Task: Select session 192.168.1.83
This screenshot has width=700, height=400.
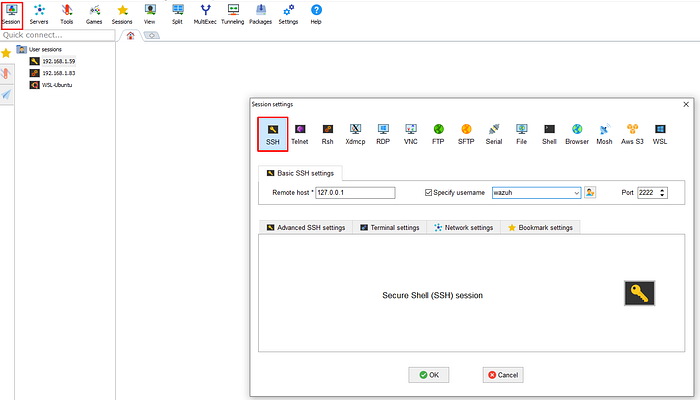Action: [x=53, y=73]
